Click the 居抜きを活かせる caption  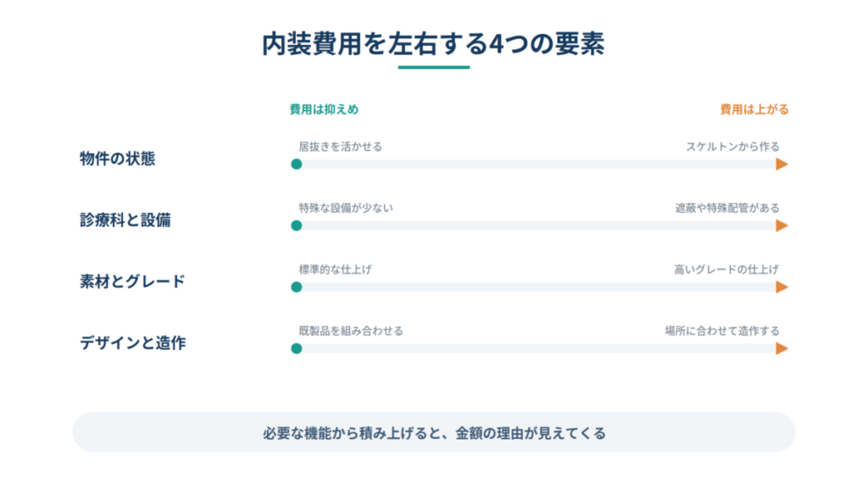(341, 147)
